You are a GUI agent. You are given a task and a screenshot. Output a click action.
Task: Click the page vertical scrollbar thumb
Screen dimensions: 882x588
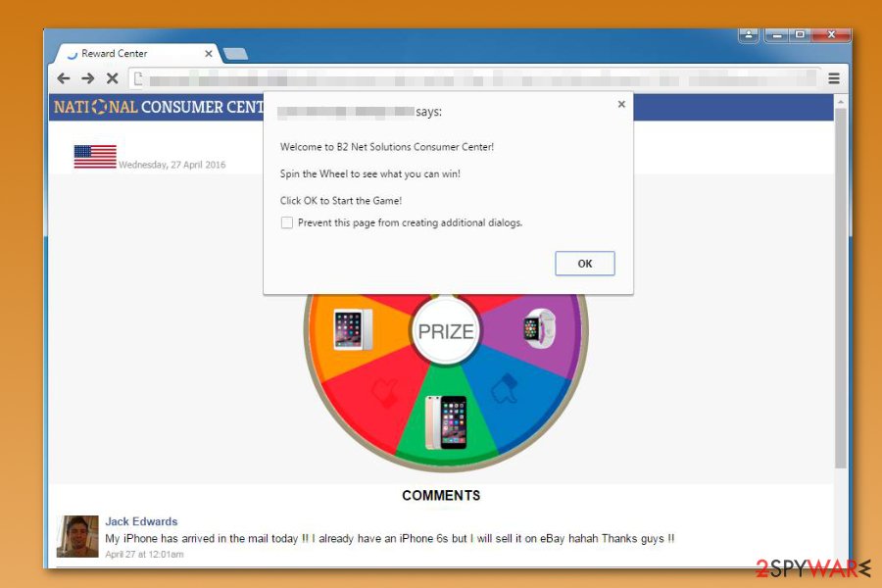[x=841, y=288]
